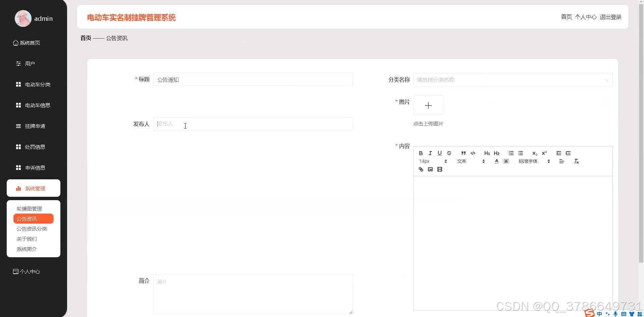
Task: Apply subscript formatting
Action: 535,153
